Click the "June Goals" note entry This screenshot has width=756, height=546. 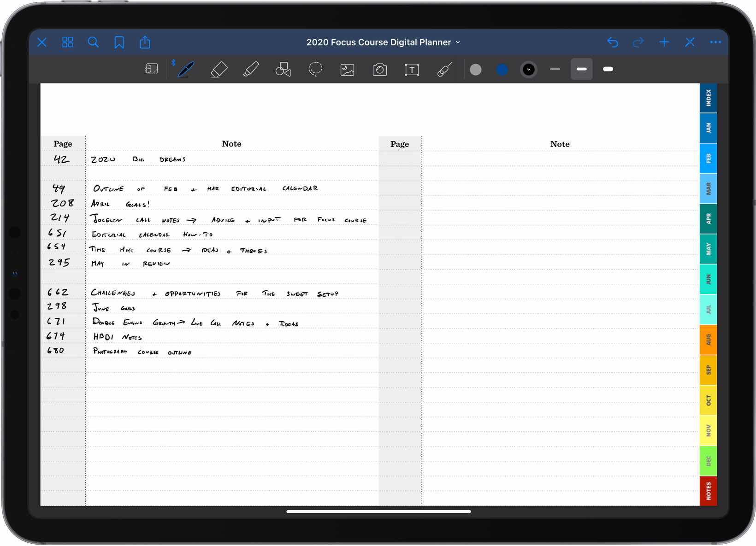[113, 307]
